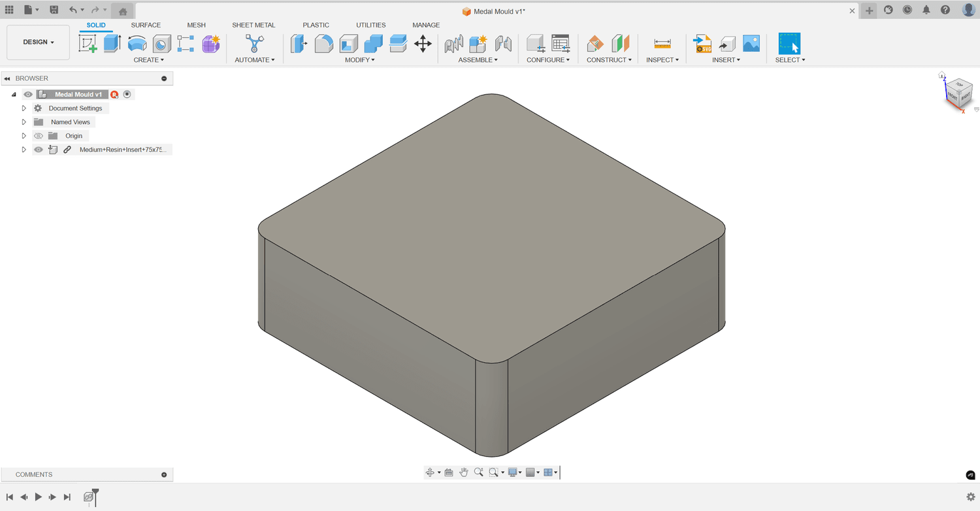This screenshot has height=511, width=980.
Task: Save the document with floppy icon
Action: point(54,10)
